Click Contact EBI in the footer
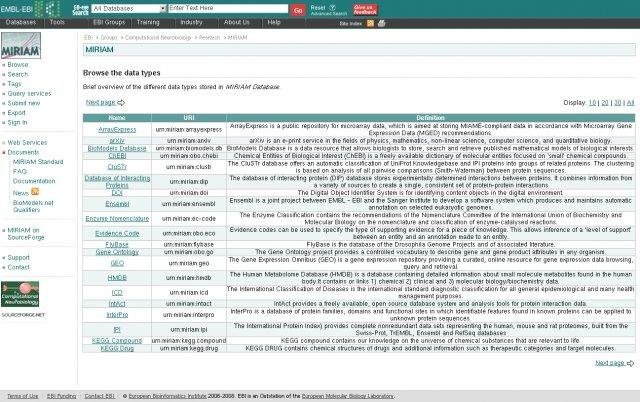The height and width of the screenshot is (402, 640). (100, 396)
